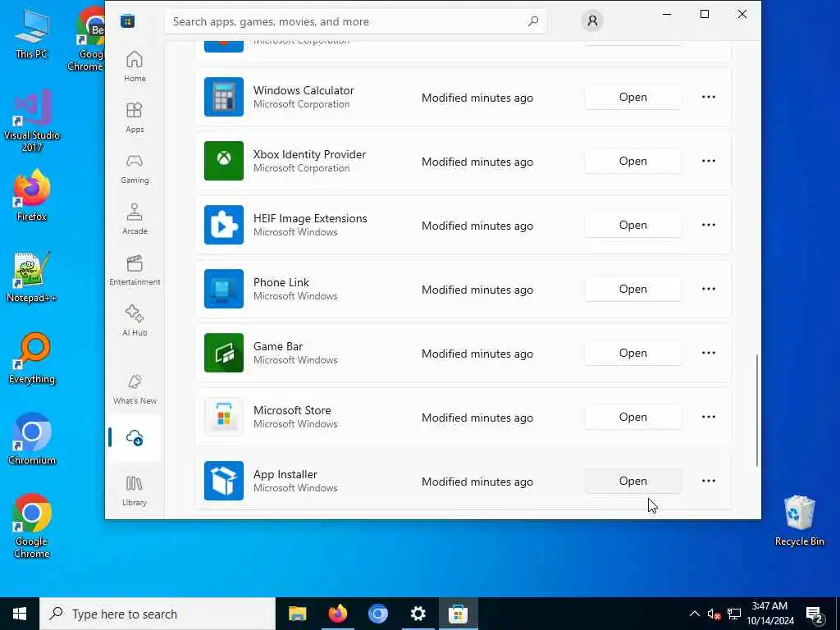Select Recycle Bin on desktop

click(799, 520)
